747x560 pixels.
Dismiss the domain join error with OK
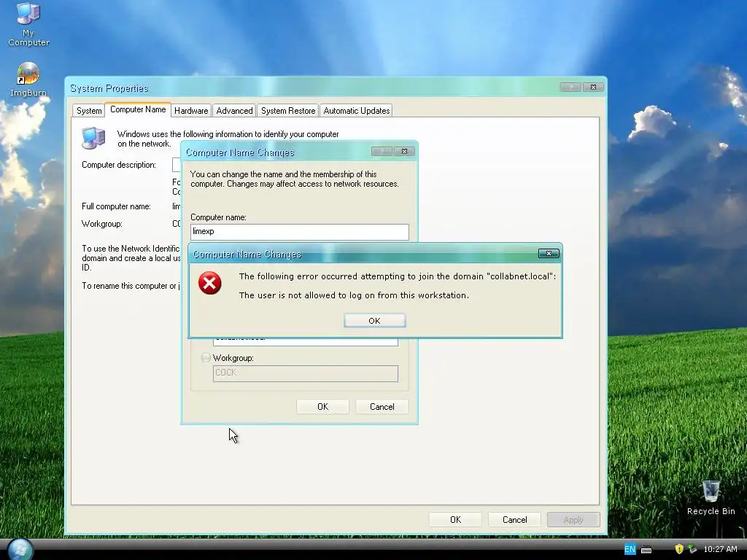(374, 321)
